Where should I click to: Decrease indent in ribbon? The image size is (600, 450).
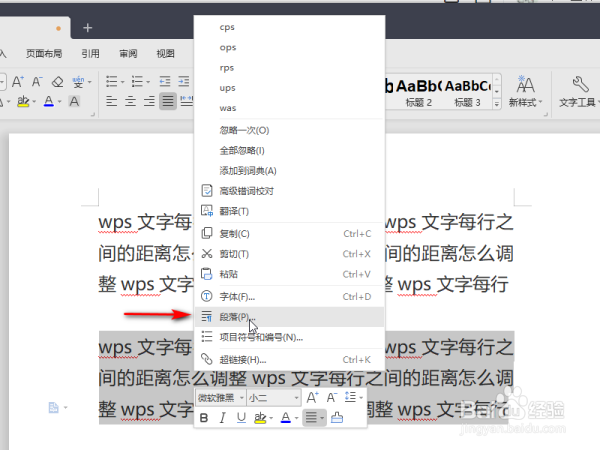point(165,82)
